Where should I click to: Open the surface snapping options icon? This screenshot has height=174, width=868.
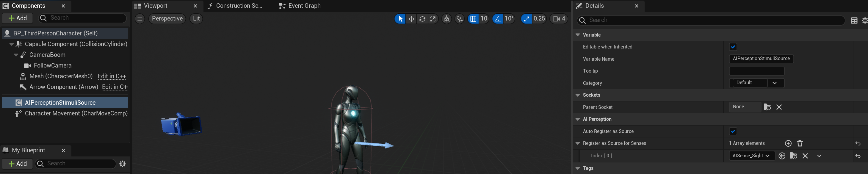460,19
